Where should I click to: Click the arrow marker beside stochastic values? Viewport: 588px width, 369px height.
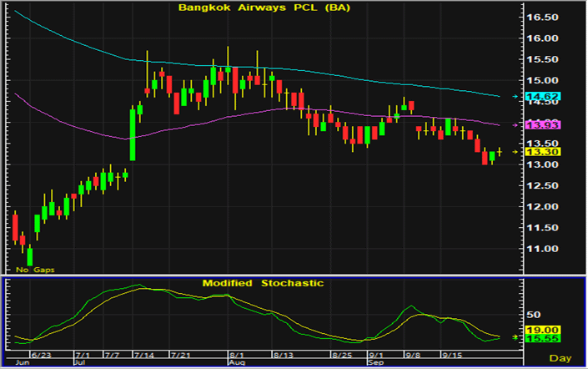pyautogui.click(x=515, y=336)
